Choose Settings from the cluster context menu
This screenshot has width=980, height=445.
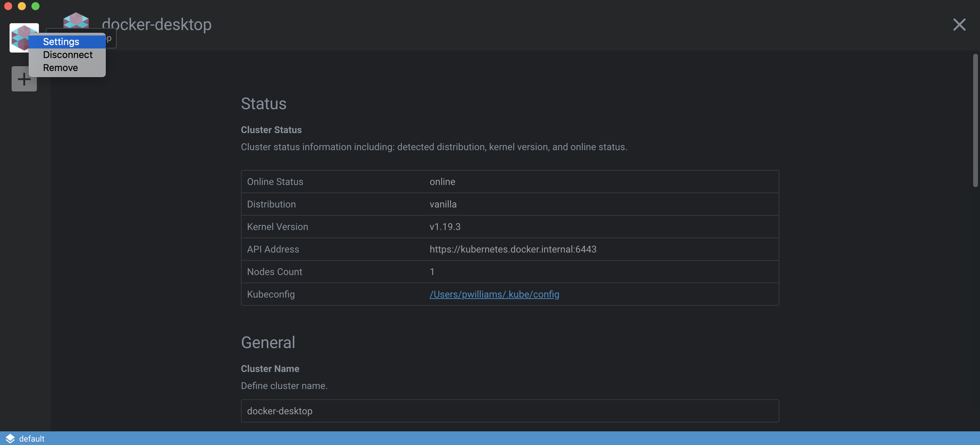tap(61, 42)
